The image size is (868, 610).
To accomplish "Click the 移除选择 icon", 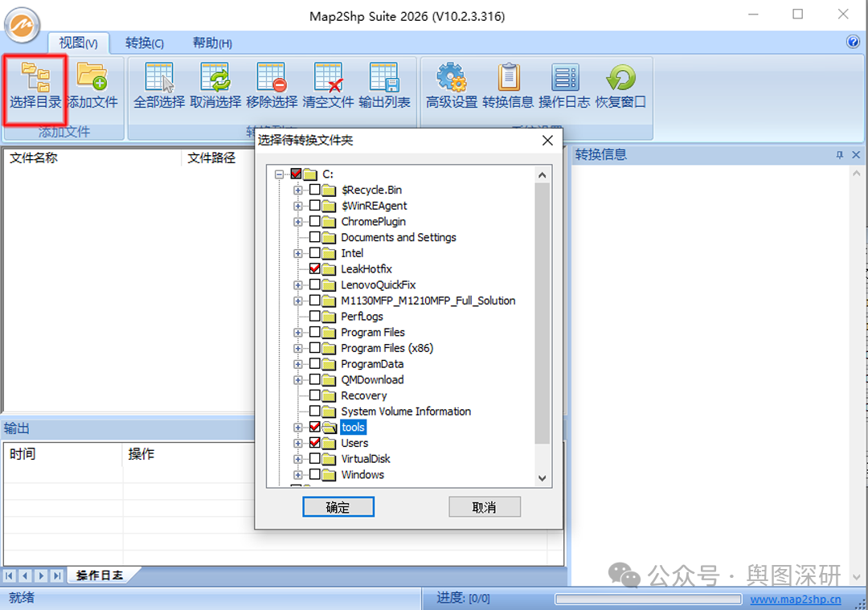I will 272,77.
